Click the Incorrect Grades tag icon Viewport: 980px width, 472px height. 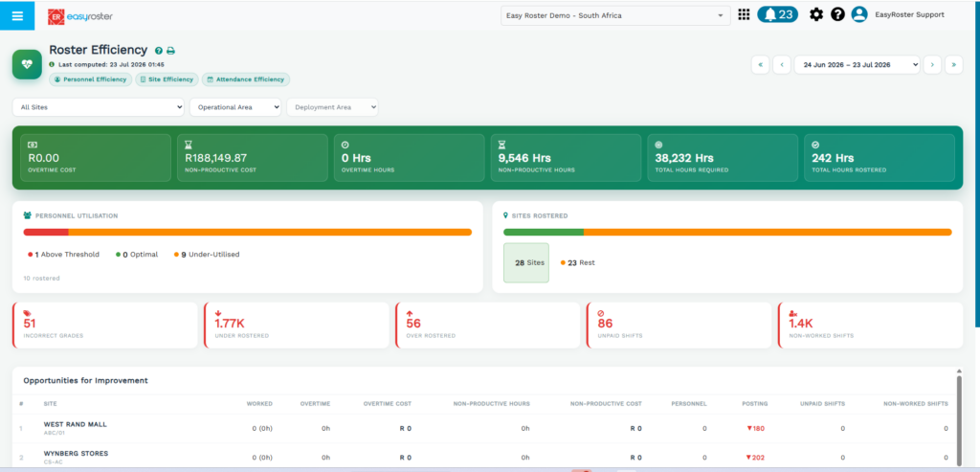click(x=27, y=313)
